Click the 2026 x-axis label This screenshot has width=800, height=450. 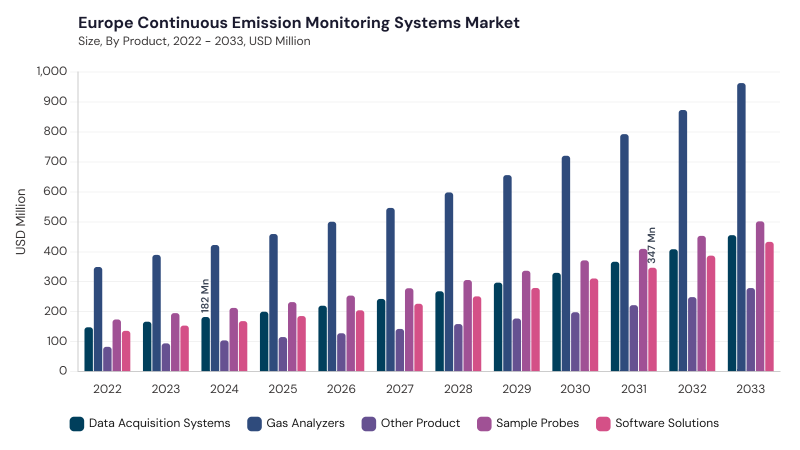[341, 389]
